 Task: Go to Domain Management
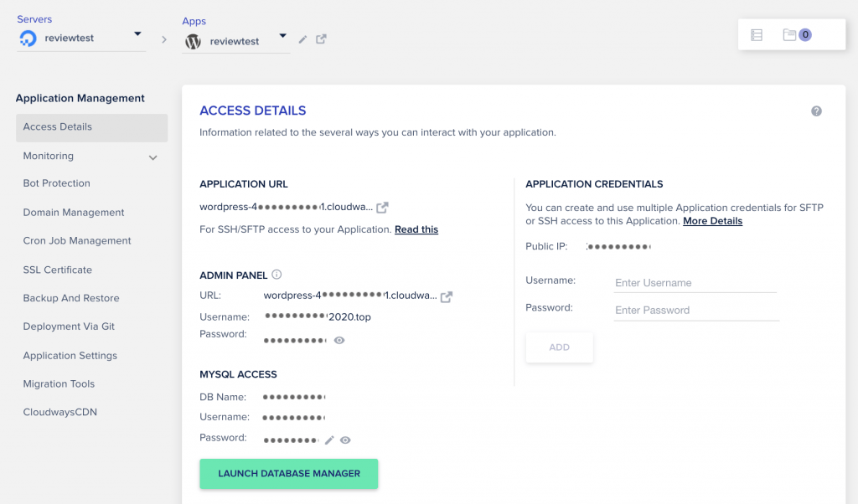[74, 212]
